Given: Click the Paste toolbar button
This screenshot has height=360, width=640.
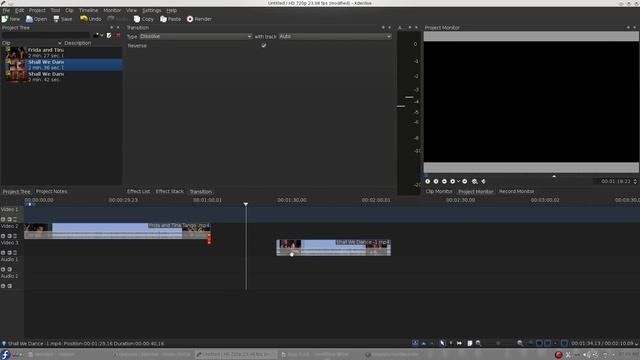Looking at the screenshot, I should tap(170, 19).
